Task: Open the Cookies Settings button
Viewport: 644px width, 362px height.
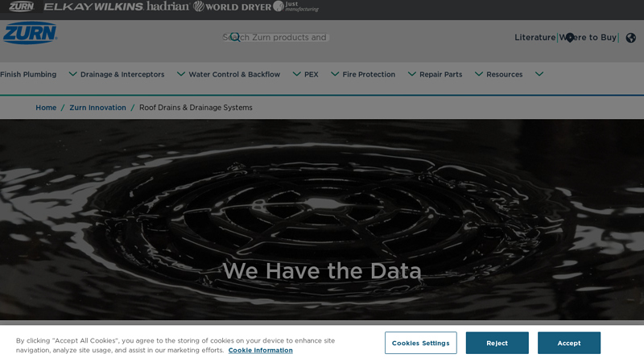Action: (420, 343)
